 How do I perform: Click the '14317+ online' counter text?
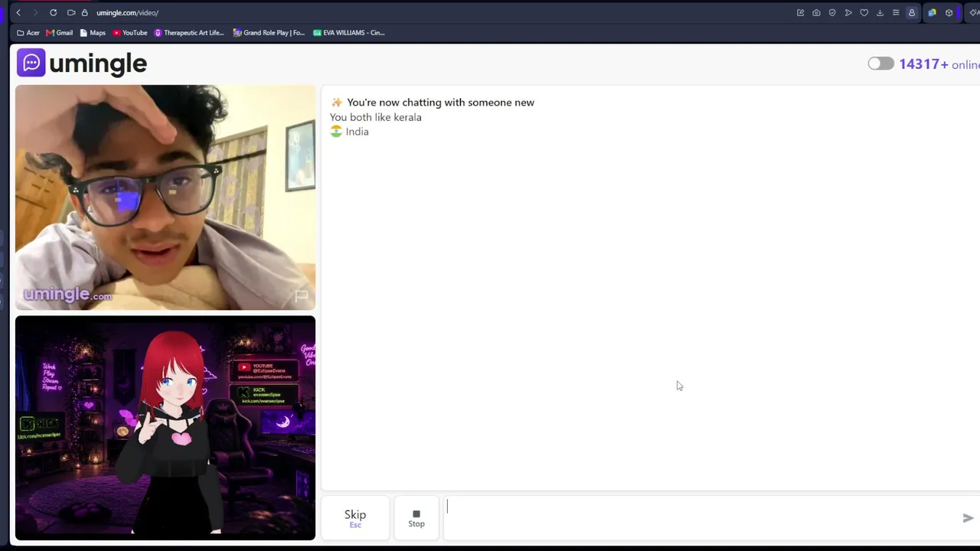939,64
